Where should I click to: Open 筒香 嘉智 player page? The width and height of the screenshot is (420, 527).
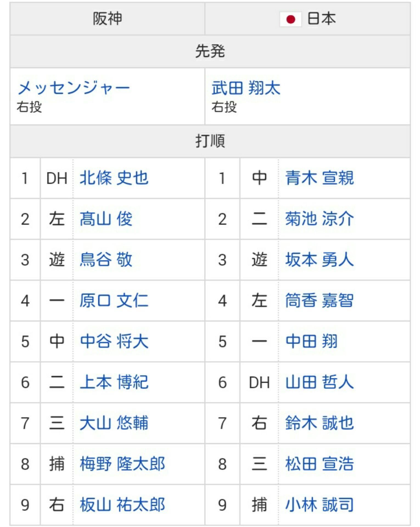click(320, 301)
